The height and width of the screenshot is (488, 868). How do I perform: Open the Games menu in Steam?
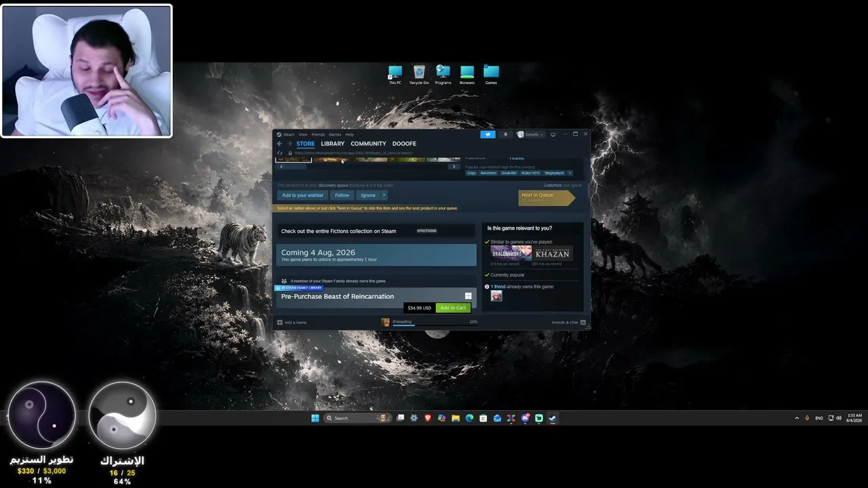click(x=335, y=134)
